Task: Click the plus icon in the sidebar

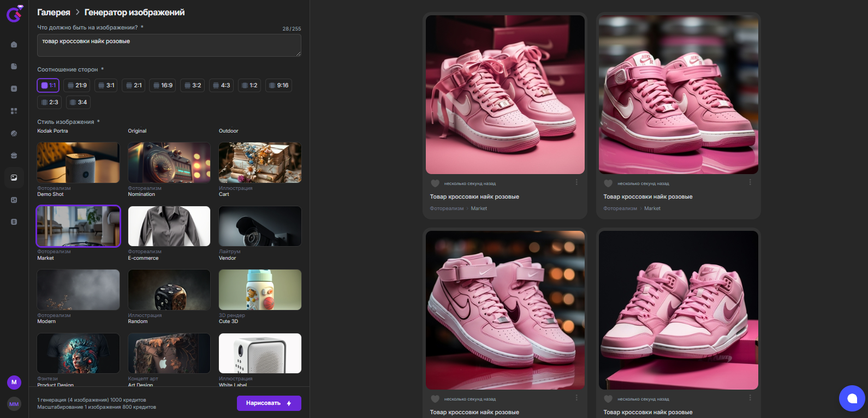Action: [14, 89]
